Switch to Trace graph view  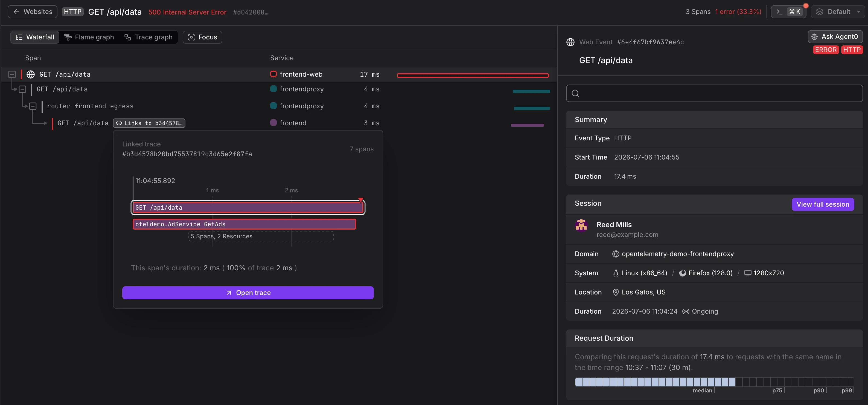148,37
